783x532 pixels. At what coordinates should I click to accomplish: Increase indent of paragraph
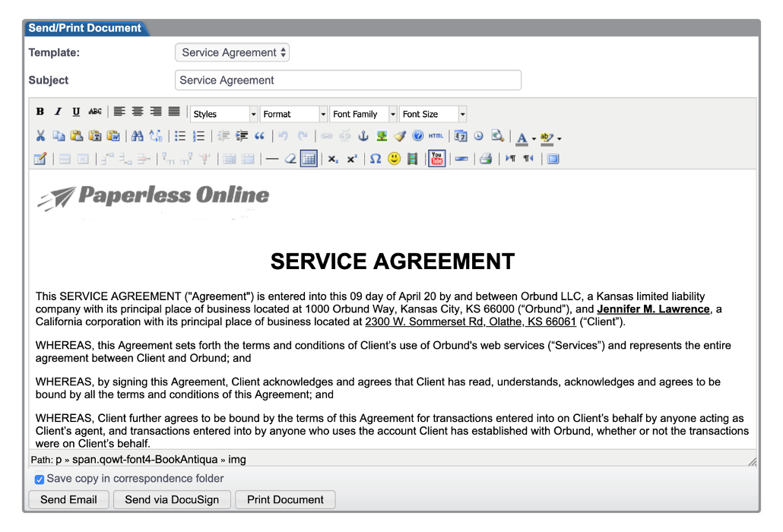(x=242, y=136)
